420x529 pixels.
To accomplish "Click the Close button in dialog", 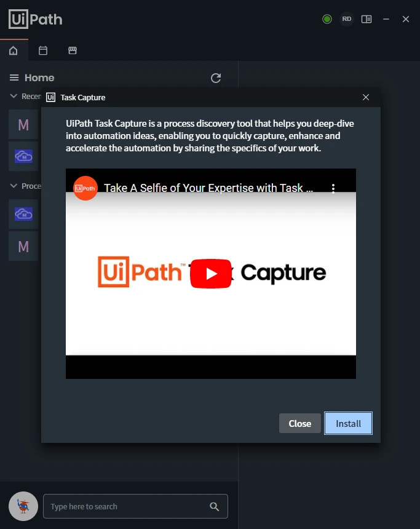I will [x=299, y=423].
